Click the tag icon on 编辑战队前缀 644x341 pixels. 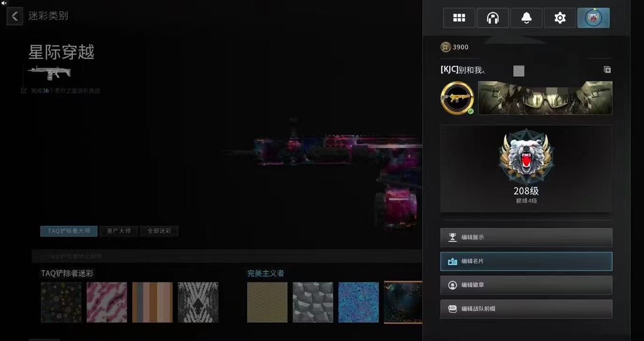pos(452,308)
